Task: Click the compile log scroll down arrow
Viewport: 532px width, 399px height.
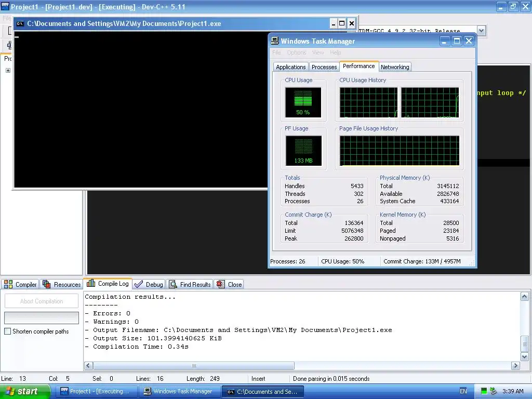Action: [x=525, y=356]
